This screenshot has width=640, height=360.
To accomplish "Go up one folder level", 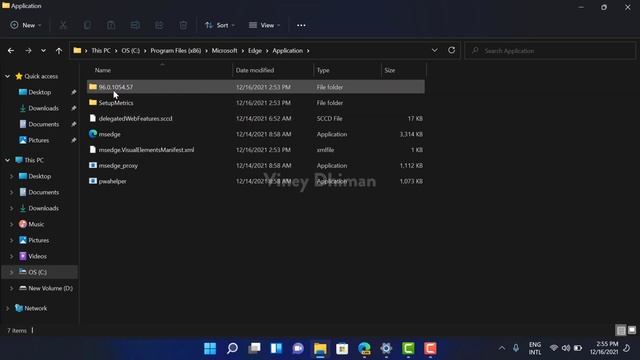I will pyautogui.click(x=59, y=51).
